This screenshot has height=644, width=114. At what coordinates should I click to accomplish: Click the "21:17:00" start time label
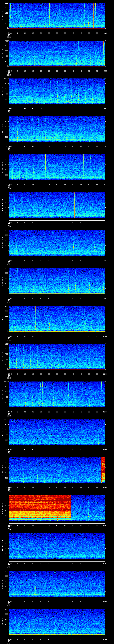[x=9, y=639]
